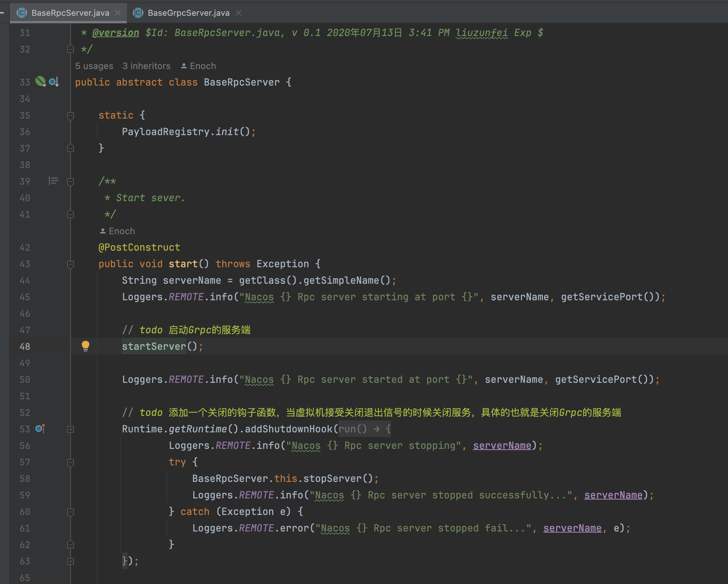Click the start method name at line 43
Image resolution: width=728 pixels, height=584 pixels.
click(x=183, y=264)
